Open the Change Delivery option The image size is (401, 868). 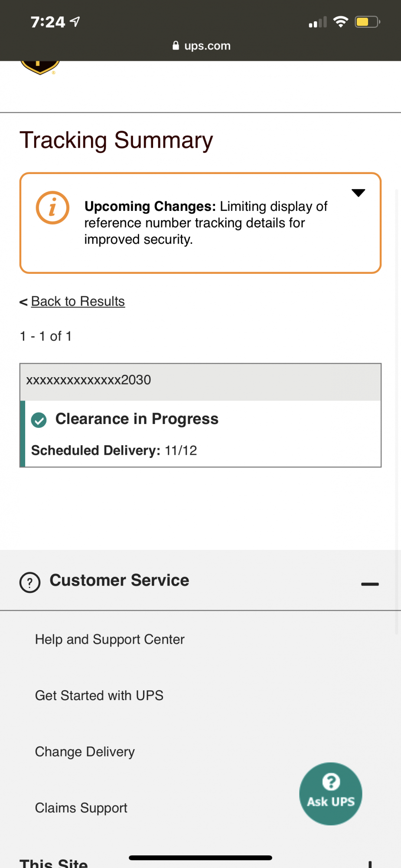(x=85, y=752)
